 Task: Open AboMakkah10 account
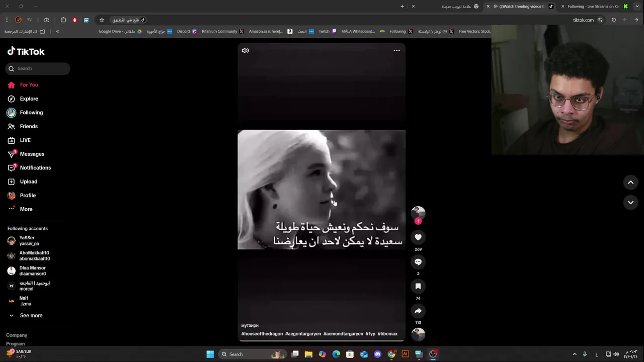[35, 256]
